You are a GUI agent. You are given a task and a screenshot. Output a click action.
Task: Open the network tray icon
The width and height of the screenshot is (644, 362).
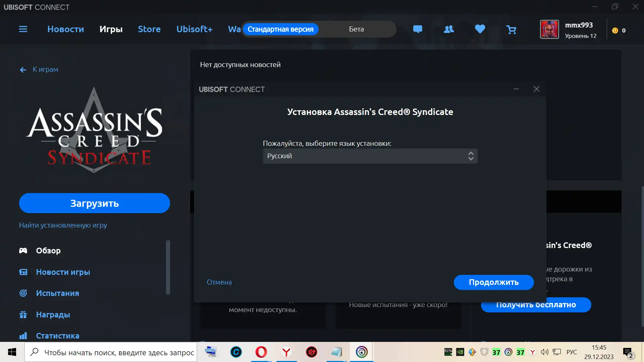coord(557,352)
